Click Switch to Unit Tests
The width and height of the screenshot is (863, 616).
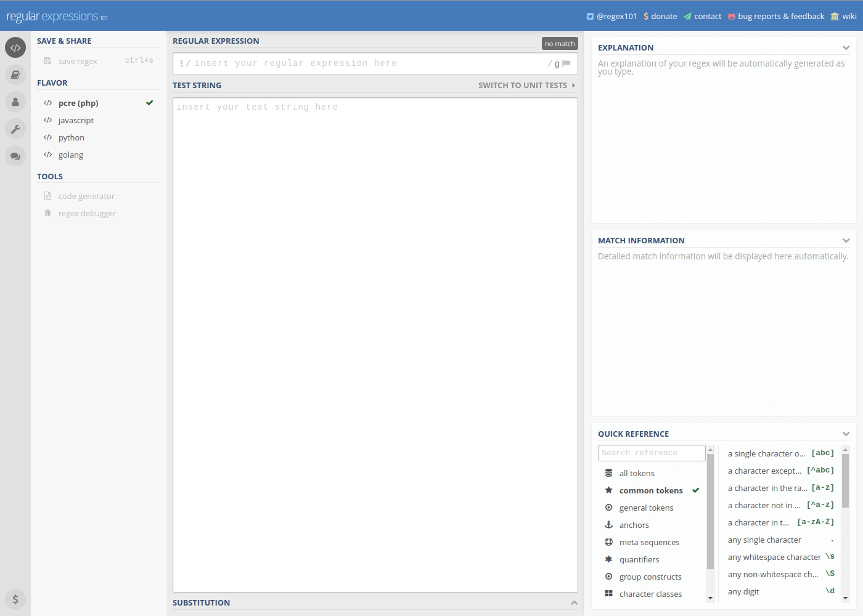526,86
